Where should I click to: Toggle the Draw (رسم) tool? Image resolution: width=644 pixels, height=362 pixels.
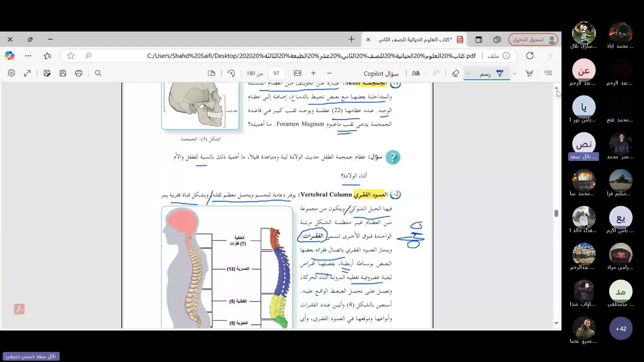(492, 73)
